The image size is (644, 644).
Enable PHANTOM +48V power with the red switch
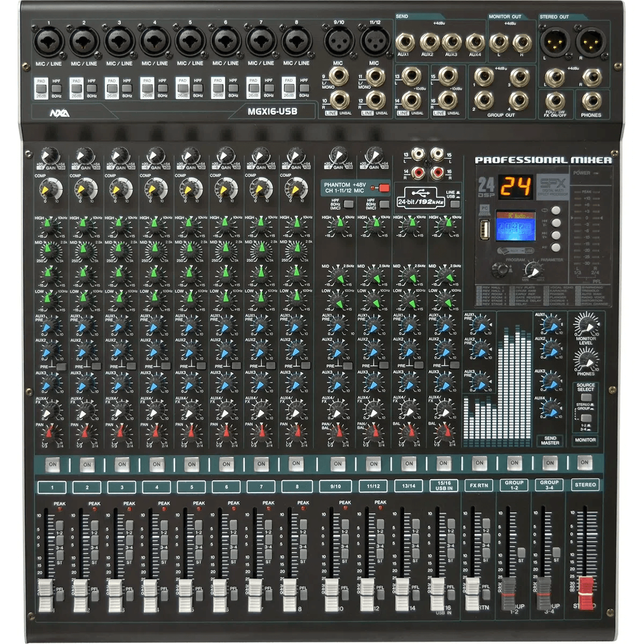pyautogui.click(x=384, y=188)
